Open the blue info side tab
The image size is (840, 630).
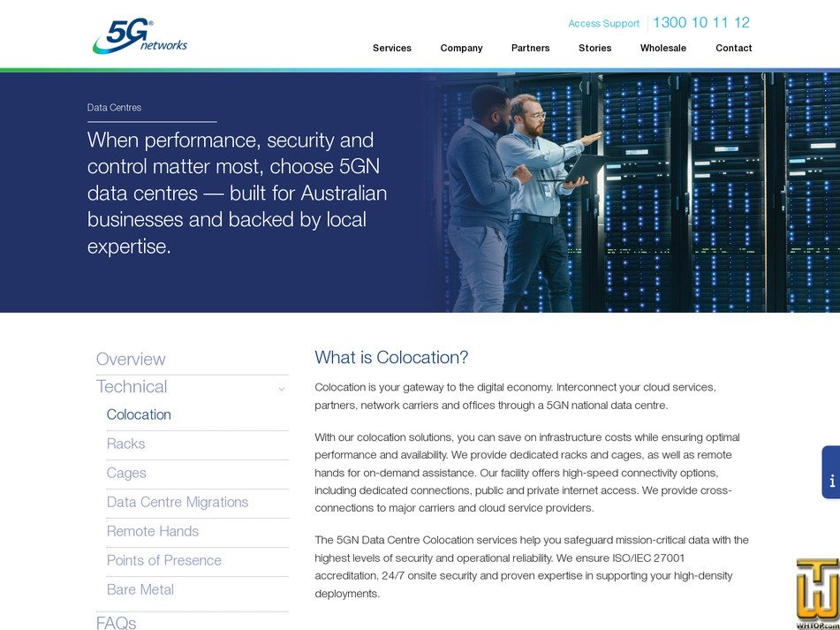pyautogui.click(x=831, y=472)
